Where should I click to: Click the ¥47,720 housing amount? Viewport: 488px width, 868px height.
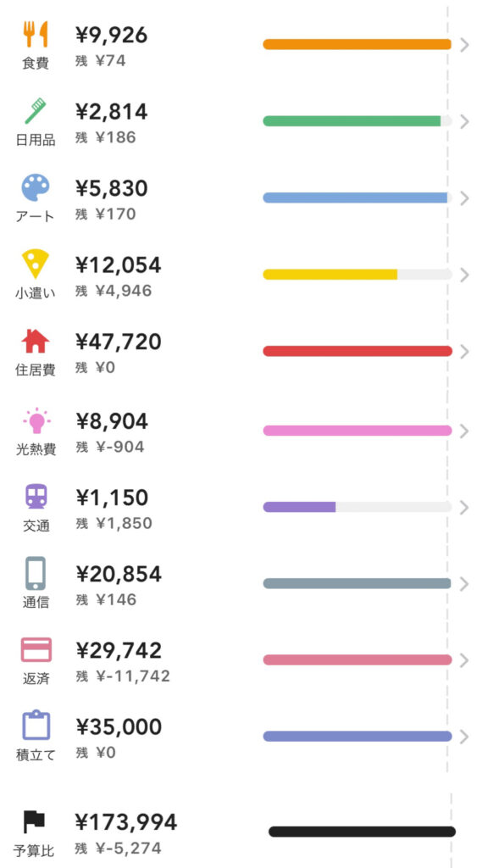[119, 342]
